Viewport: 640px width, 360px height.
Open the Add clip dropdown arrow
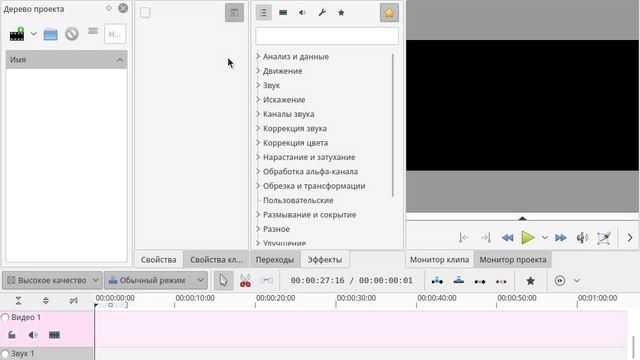tap(33, 34)
